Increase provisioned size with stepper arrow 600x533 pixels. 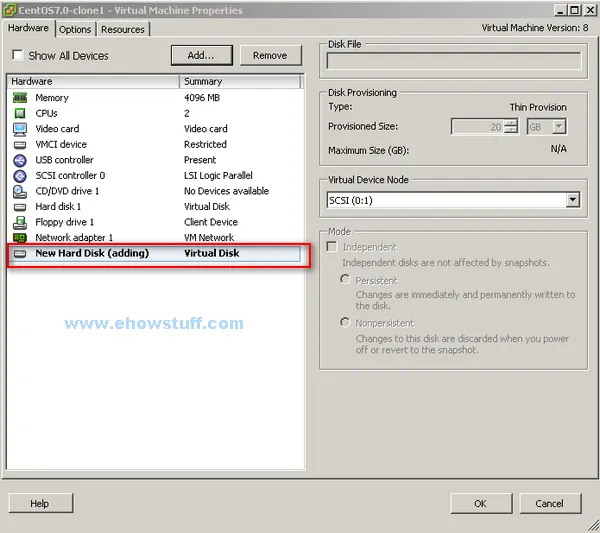coord(511,123)
